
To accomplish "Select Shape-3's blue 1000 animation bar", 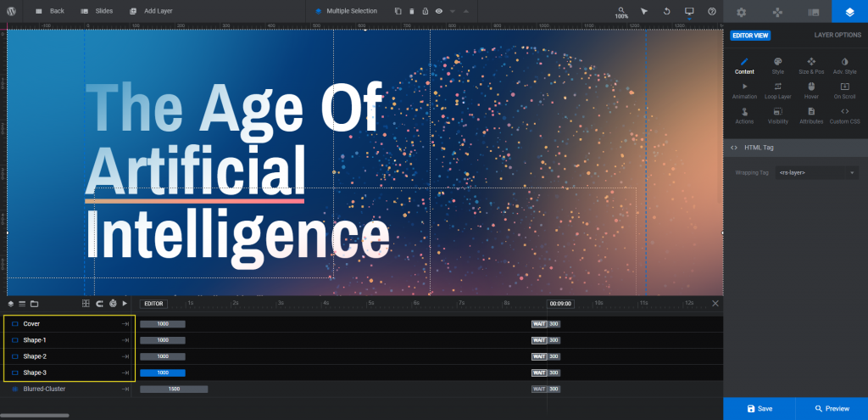I will coord(162,372).
